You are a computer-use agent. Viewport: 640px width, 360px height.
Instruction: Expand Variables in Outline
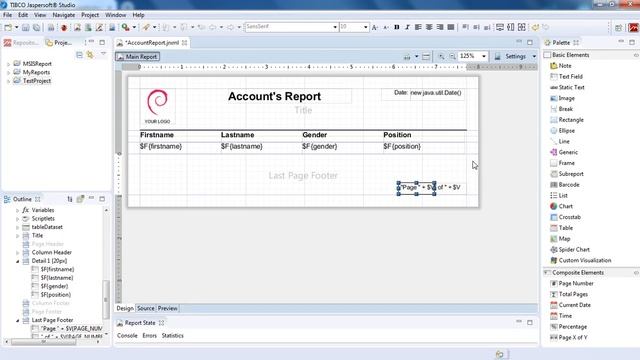(x=17, y=210)
